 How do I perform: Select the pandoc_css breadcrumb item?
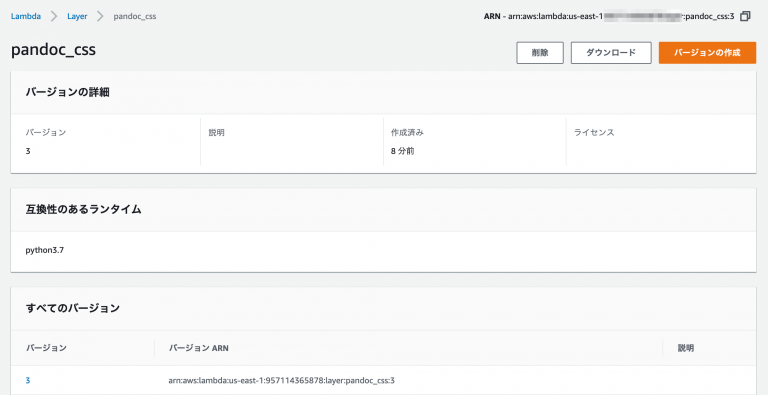[135, 16]
